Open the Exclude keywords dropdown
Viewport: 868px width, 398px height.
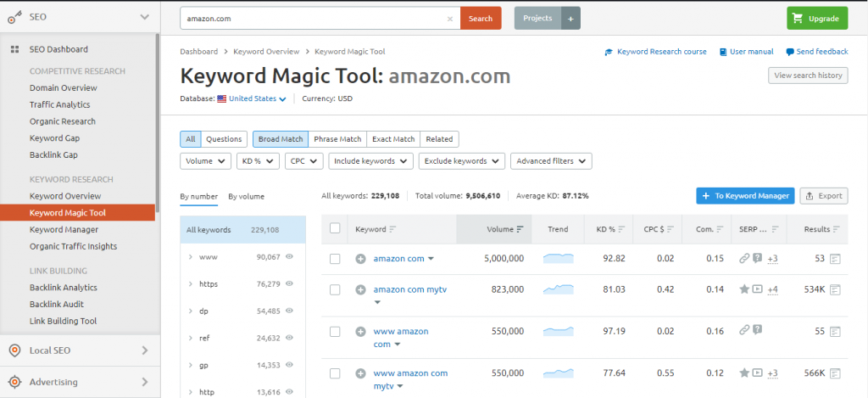462,161
